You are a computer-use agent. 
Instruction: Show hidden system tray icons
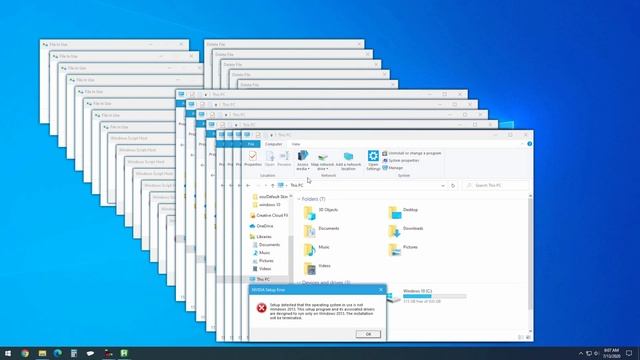[x=581, y=353]
